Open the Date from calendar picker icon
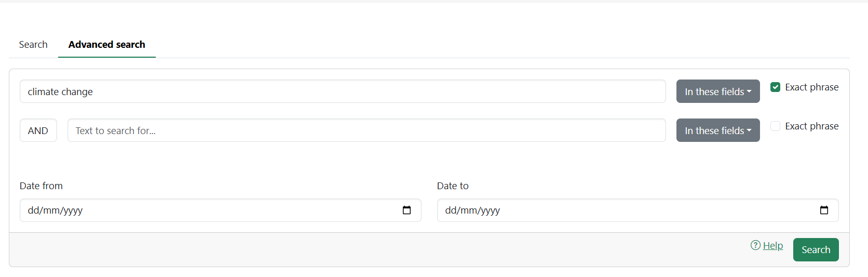 click(406, 210)
